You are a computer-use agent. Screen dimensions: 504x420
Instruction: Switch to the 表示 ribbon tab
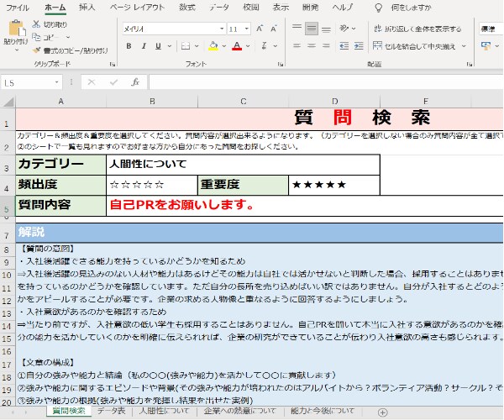pyautogui.click(x=281, y=7)
